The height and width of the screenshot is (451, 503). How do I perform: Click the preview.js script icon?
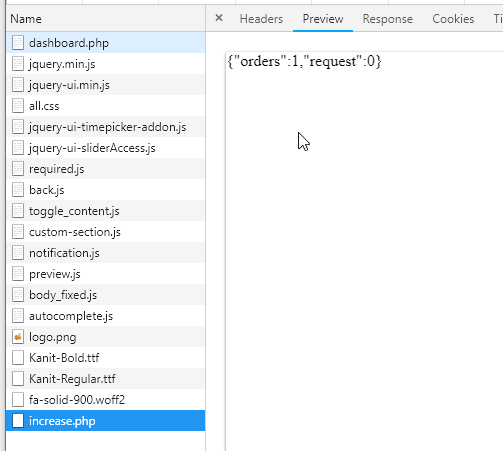tap(18, 274)
